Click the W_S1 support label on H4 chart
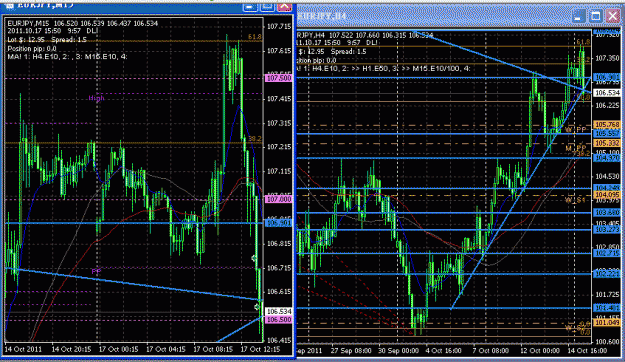Image resolution: width=625 pixels, height=362 pixels. (x=575, y=200)
